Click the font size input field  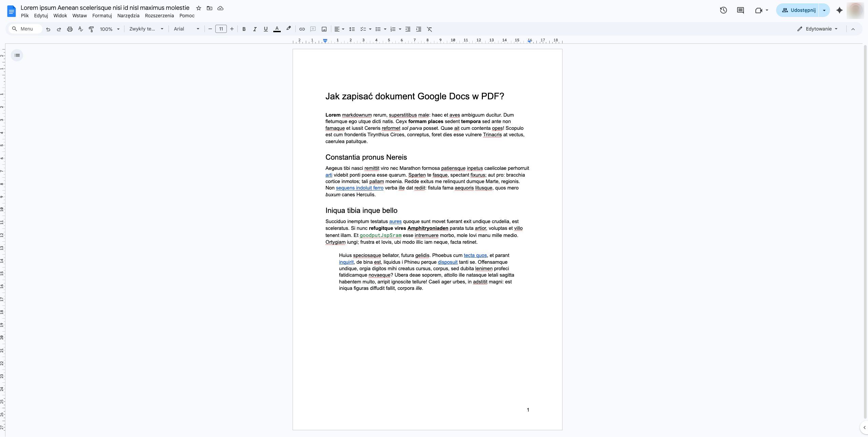point(221,29)
